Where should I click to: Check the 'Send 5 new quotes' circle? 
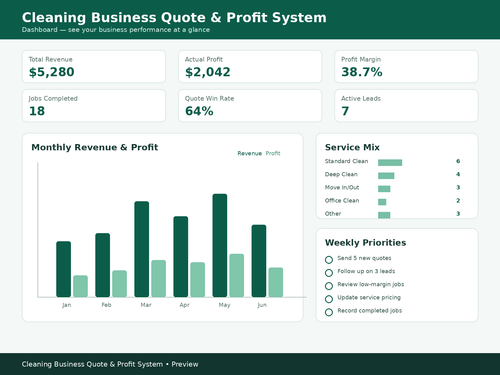(x=329, y=260)
